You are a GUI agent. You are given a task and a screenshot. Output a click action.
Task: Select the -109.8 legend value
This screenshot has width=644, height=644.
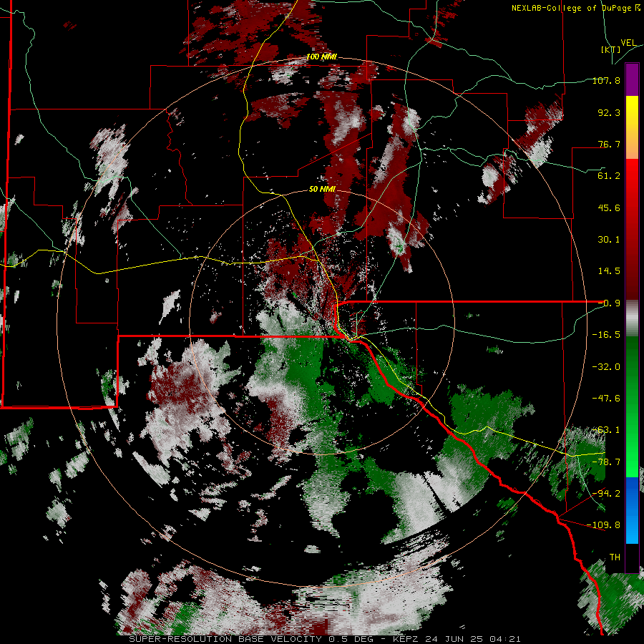pos(604,525)
